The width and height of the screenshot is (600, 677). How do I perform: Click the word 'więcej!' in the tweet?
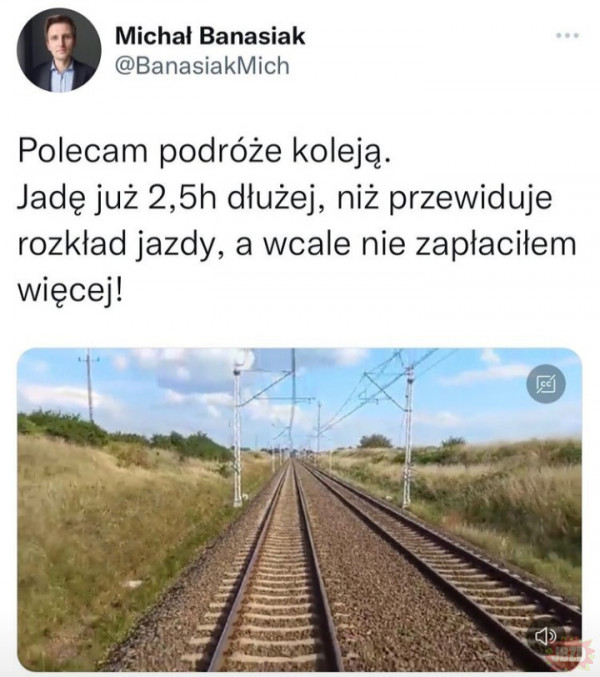[x=70, y=288]
